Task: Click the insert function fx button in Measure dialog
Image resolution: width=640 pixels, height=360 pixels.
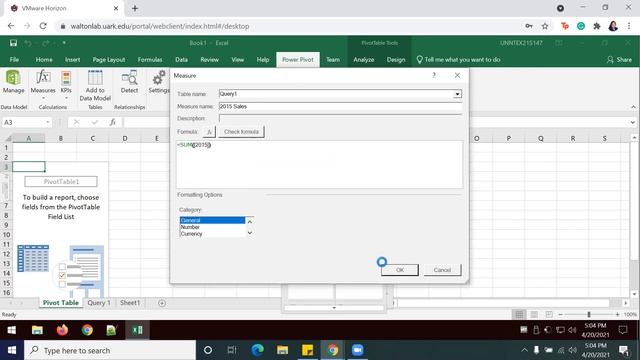Action: click(x=209, y=132)
